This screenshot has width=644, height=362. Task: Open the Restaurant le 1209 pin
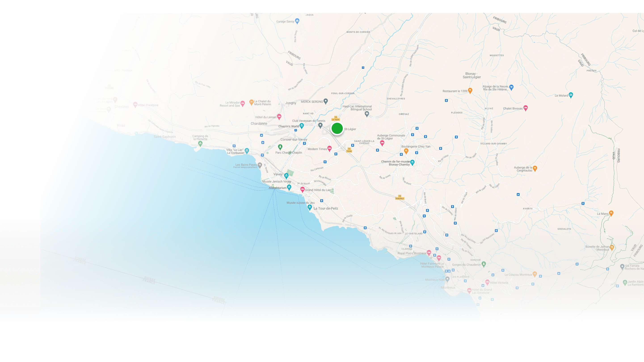pyautogui.click(x=470, y=90)
